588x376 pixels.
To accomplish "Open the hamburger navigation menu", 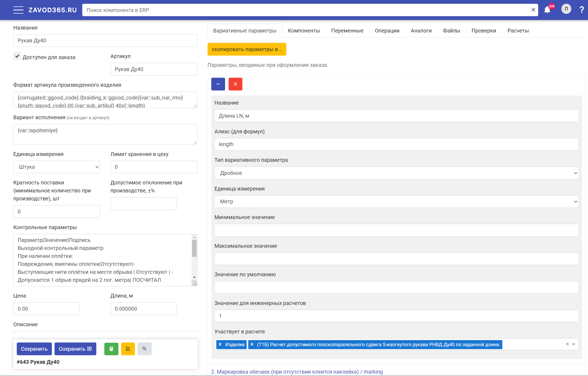I will pyautogui.click(x=18, y=10).
